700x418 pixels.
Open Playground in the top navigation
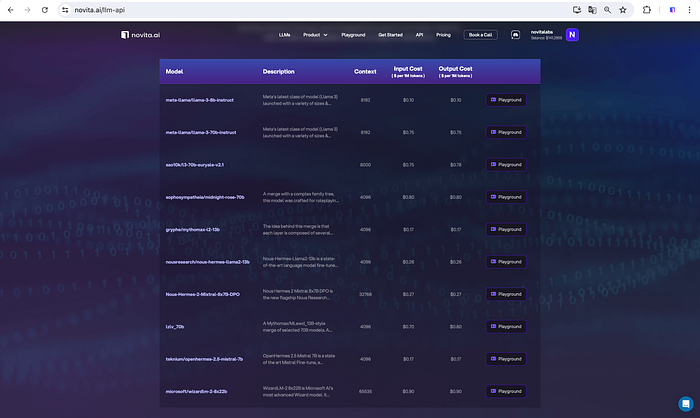[353, 35]
